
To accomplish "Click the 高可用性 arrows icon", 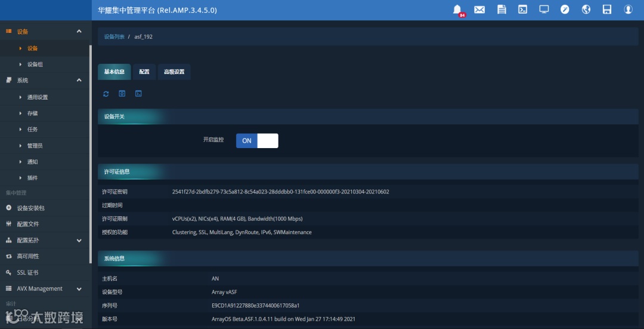I will tap(8, 256).
